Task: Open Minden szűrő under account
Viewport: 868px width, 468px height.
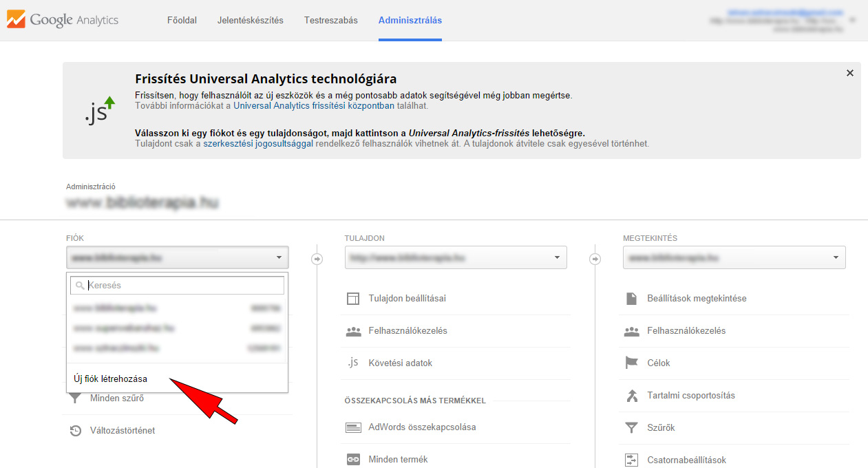Action: tap(117, 398)
